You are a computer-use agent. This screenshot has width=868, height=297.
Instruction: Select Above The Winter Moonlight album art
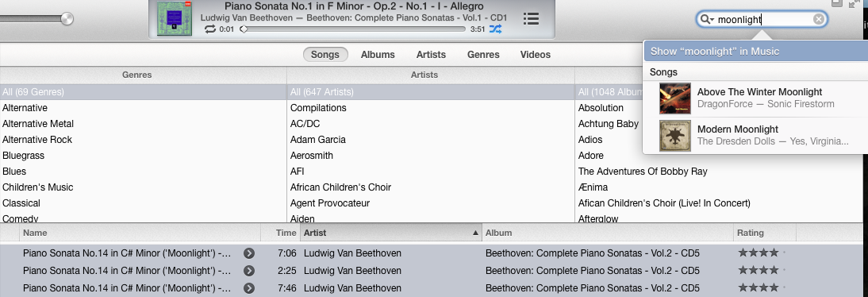coord(675,98)
